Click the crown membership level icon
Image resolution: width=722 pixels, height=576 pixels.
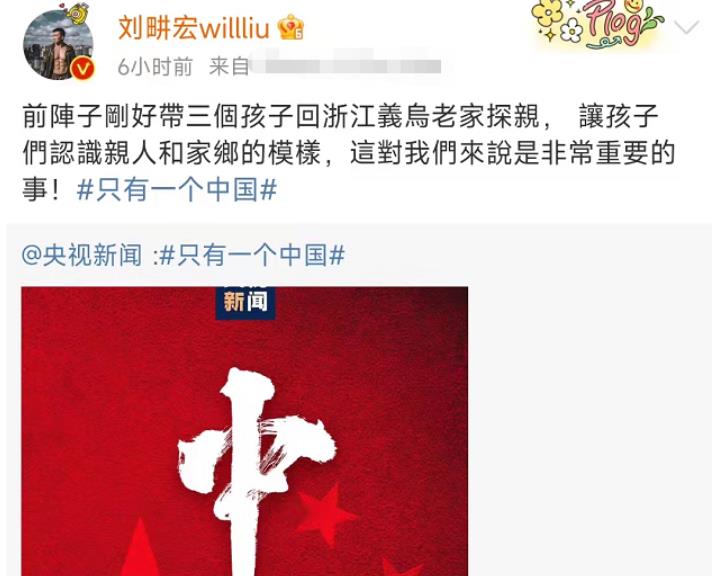pyautogui.click(x=291, y=27)
